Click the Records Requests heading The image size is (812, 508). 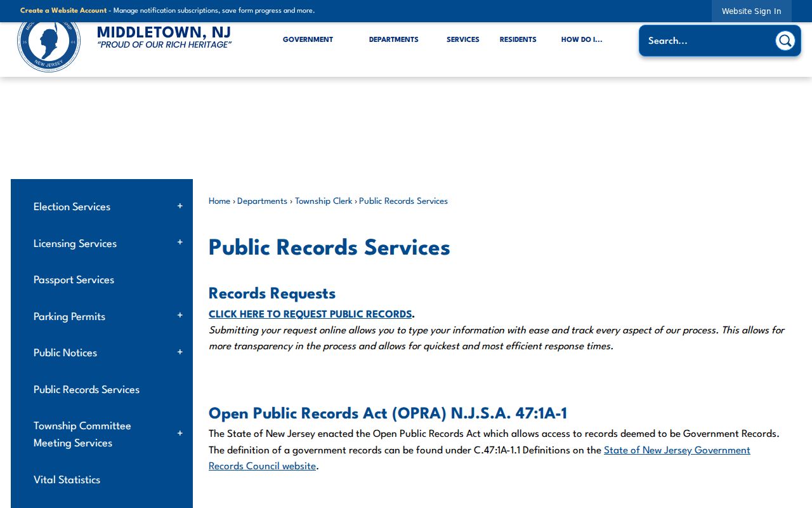point(272,293)
